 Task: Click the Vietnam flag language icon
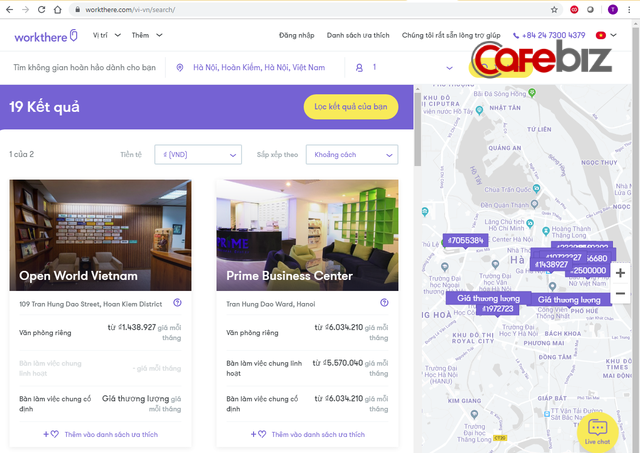point(600,36)
